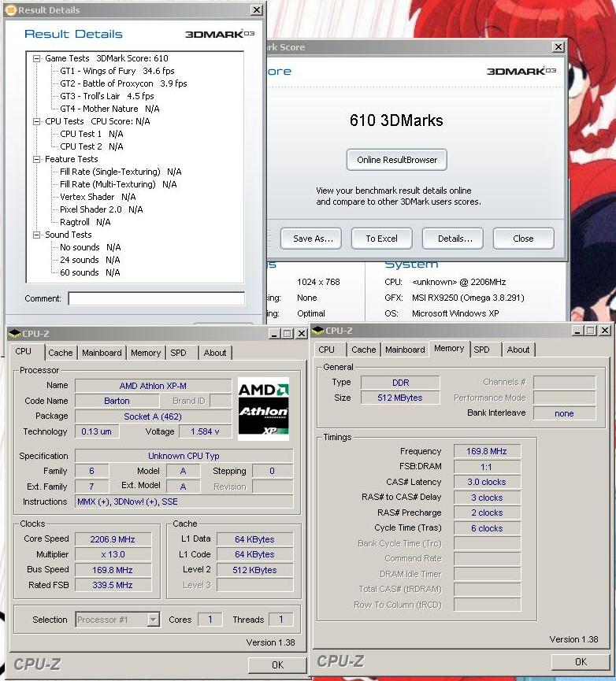Collapse the Feature Tests tree node

(37, 159)
